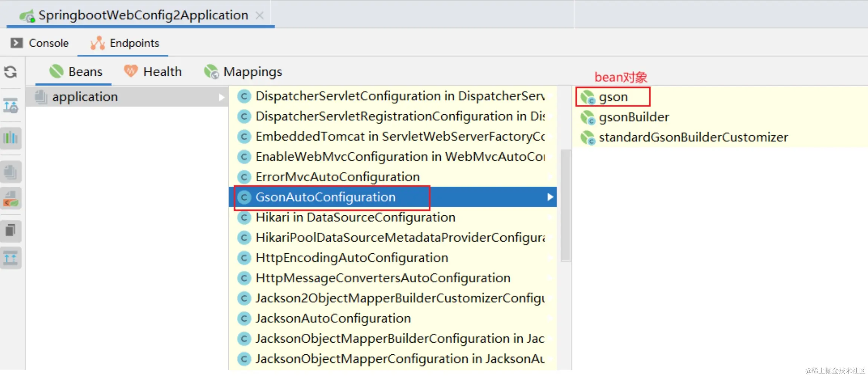The height and width of the screenshot is (377, 868).
Task: Select GsonAutoConfiguration row
Action: tap(393, 197)
